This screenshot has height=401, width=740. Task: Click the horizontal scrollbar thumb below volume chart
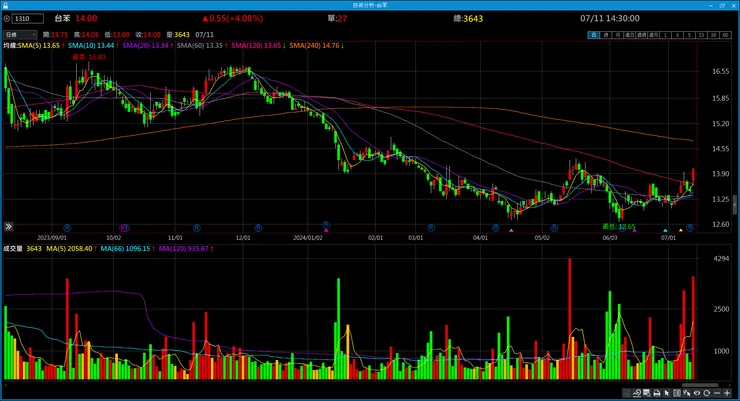[x=700, y=385]
